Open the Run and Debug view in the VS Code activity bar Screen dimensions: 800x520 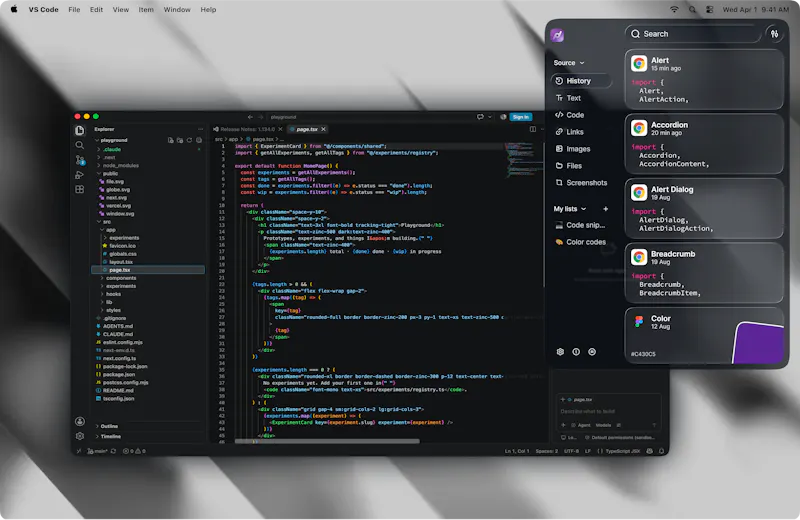tap(80, 175)
